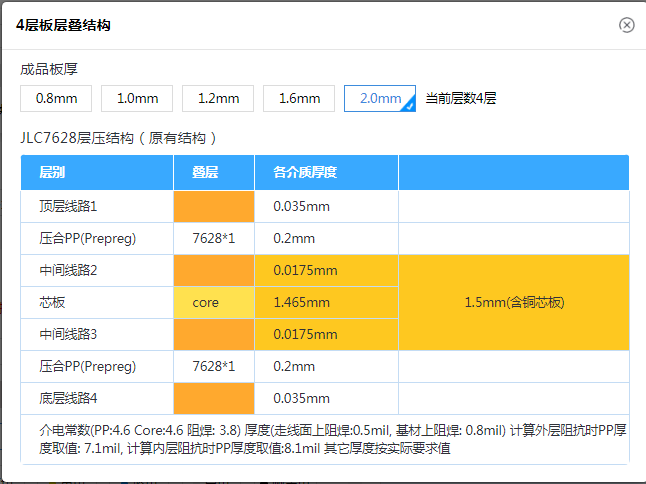The height and width of the screenshot is (484, 646).
Task: Close the 4-layer stackup dialog
Action: coord(627,25)
